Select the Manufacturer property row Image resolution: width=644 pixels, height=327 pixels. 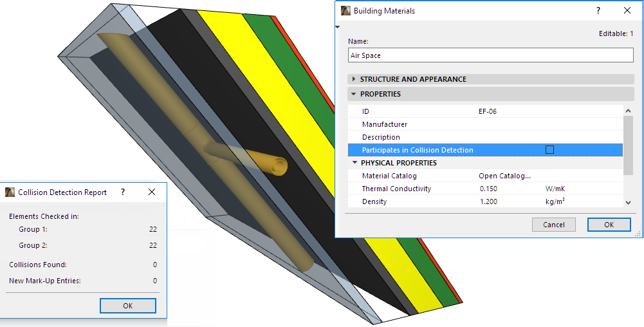tap(486, 124)
